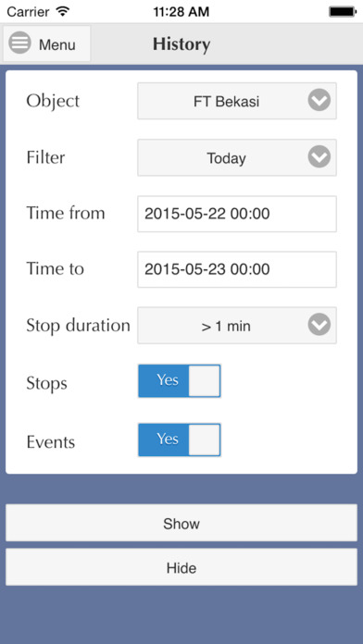Tap the status bar clock
This screenshot has width=363, height=644.
[181, 11]
